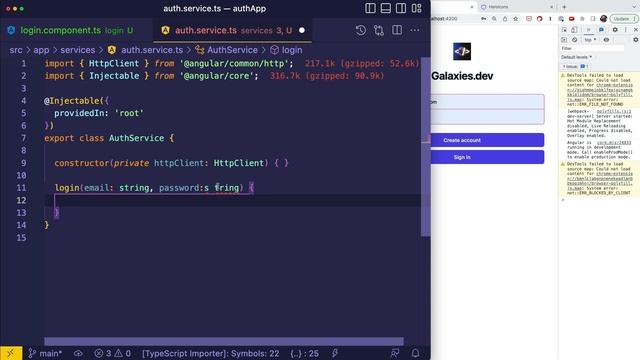This screenshot has width=640, height=360.
Task: Click the login method name on line 11
Action: (x=67, y=188)
